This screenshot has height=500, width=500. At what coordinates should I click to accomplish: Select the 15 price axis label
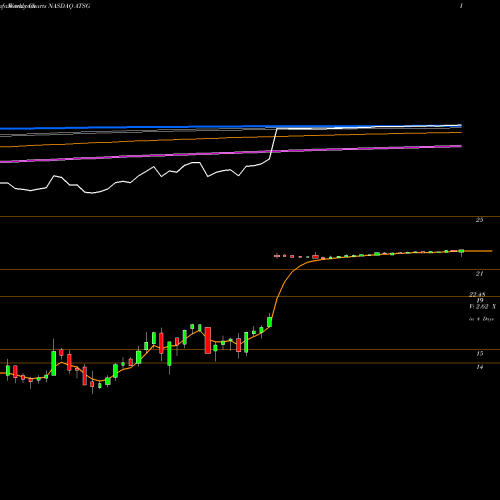tap(479, 353)
